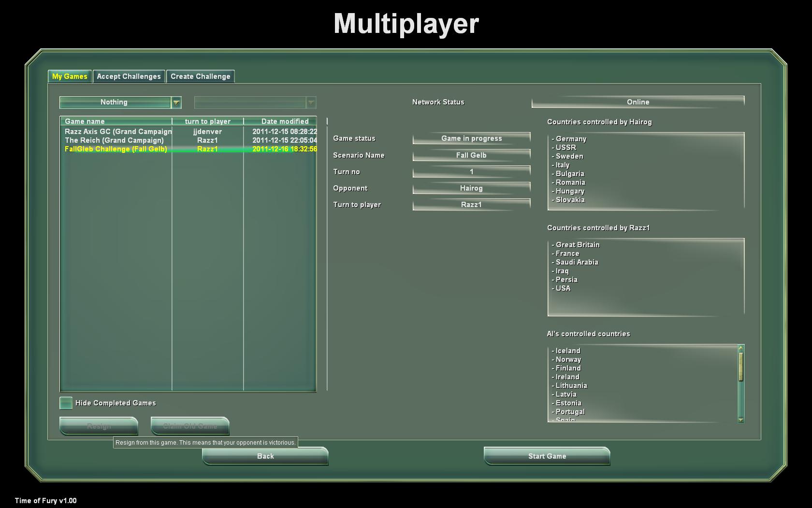Select Bulgaria in Hairog's countries list
This screenshot has width=812, height=508.
pos(568,174)
